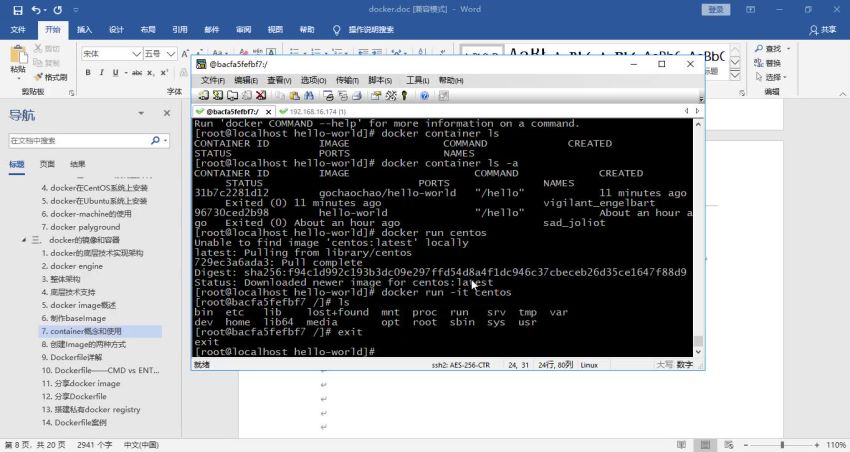This screenshot has height=452, width=850.
Task: Switch to the 结果 tab in navigation pane
Action: click(78, 164)
